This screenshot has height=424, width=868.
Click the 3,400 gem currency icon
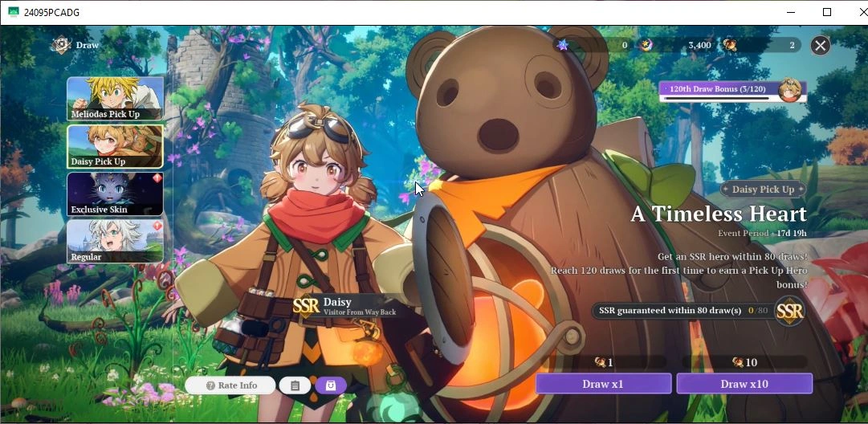(x=645, y=45)
